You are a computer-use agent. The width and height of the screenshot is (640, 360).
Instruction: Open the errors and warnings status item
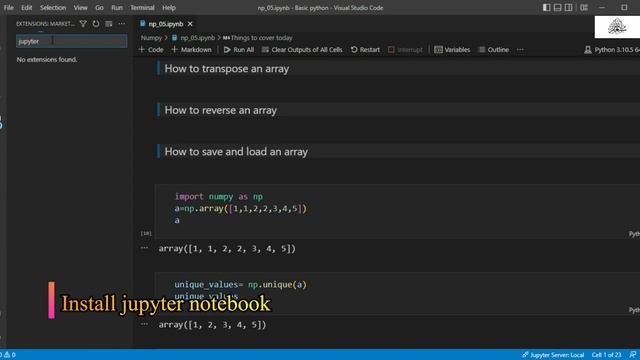8,355
